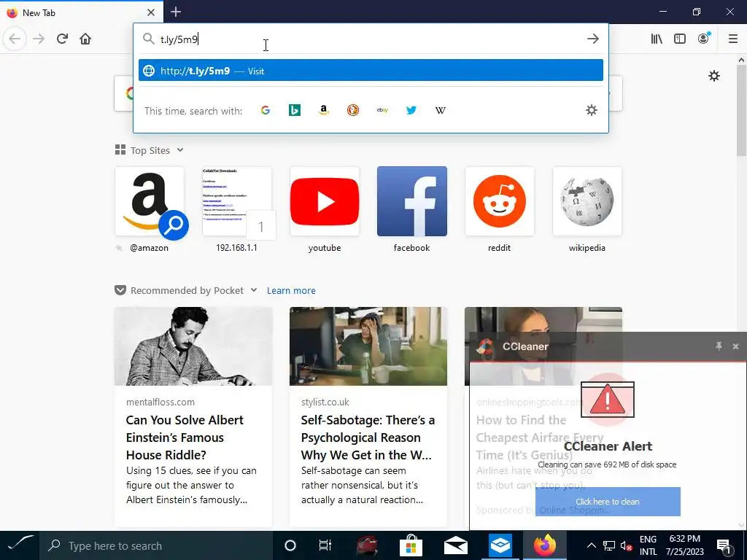Open the notification center icon
This screenshot has width=747, height=560.
pyautogui.click(x=724, y=545)
